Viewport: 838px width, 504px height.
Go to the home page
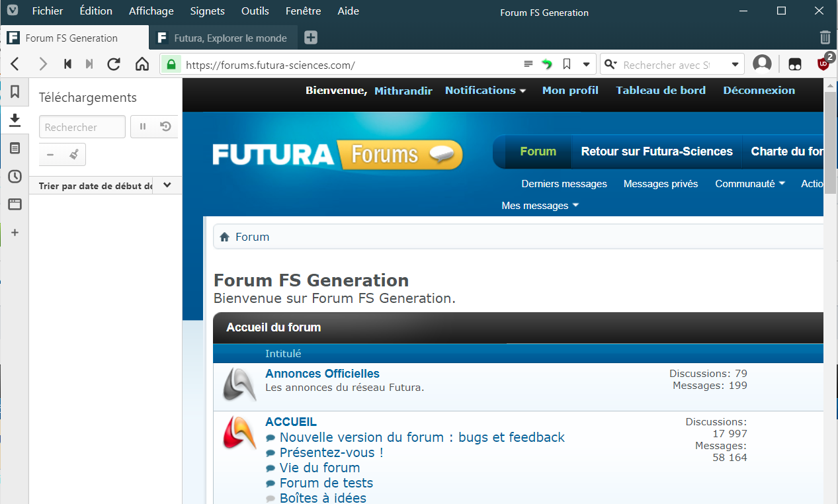point(142,64)
